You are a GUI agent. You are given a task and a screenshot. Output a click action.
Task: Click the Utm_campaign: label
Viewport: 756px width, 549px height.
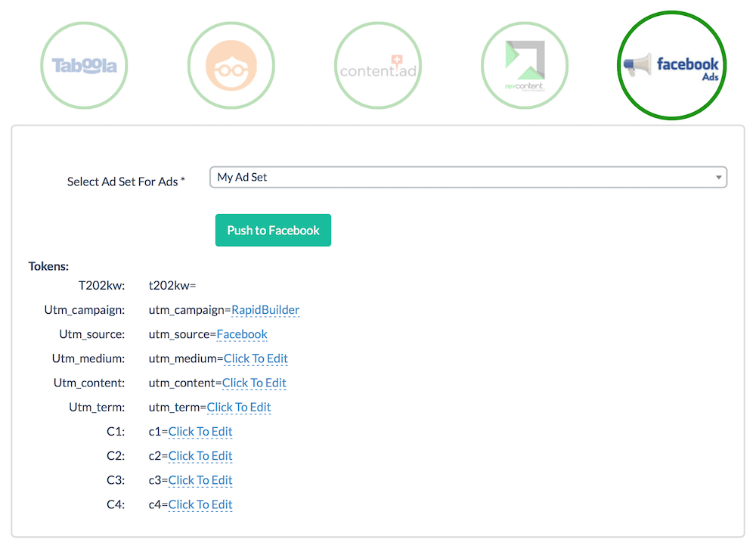point(85,310)
